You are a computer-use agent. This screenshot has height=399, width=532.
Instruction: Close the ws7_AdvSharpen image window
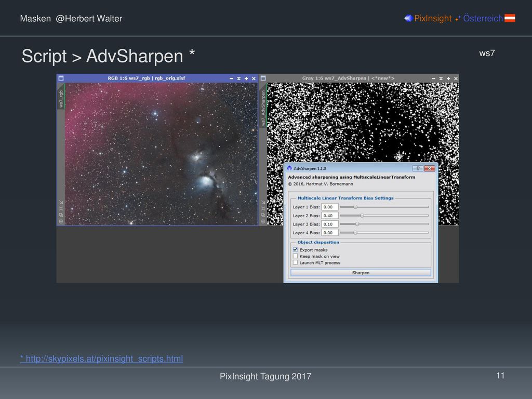pos(456,78)
